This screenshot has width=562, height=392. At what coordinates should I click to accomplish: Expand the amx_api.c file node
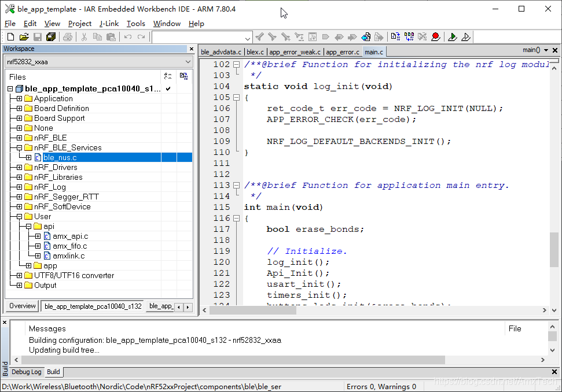(x=38, y=236)
